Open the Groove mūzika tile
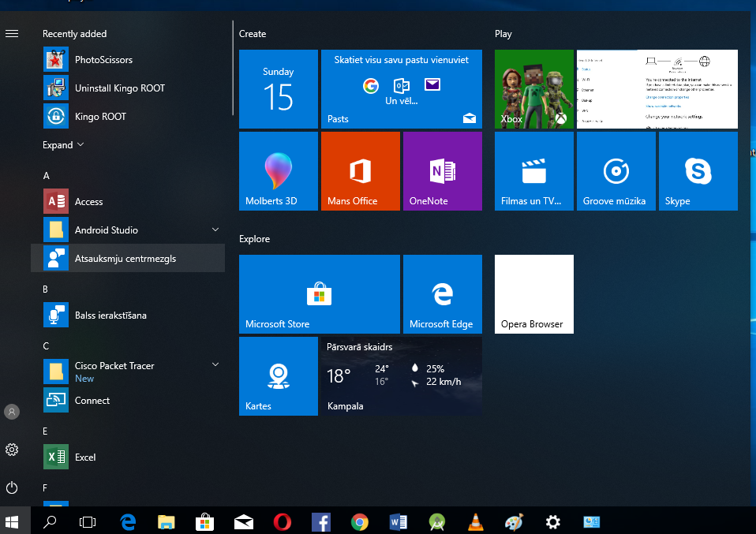 (616, 171)
